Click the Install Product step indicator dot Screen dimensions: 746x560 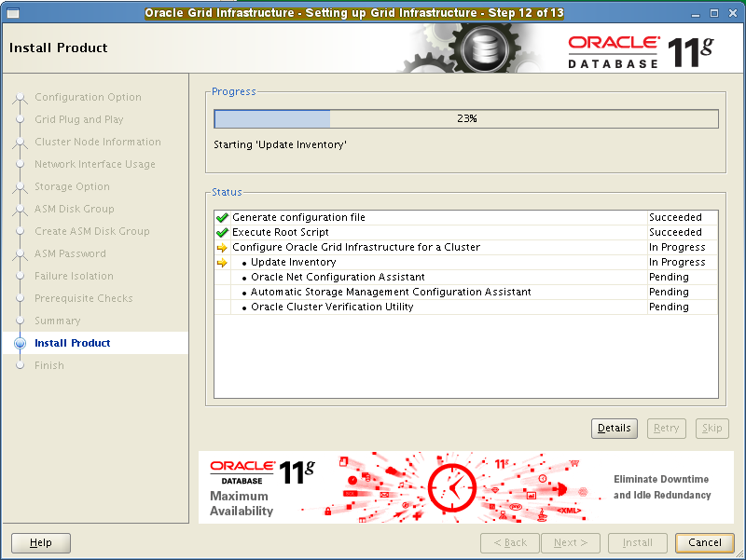[21, 342]
